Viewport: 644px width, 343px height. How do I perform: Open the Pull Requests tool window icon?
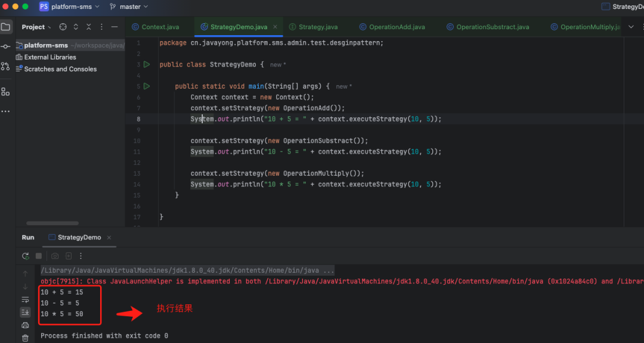[x=5, y=66]
